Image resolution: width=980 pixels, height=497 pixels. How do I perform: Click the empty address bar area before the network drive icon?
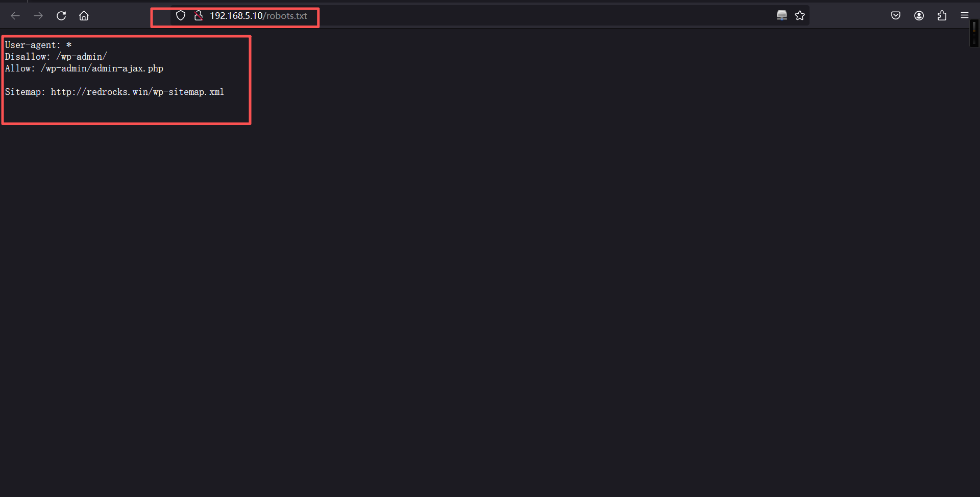[x=541, y=16]
